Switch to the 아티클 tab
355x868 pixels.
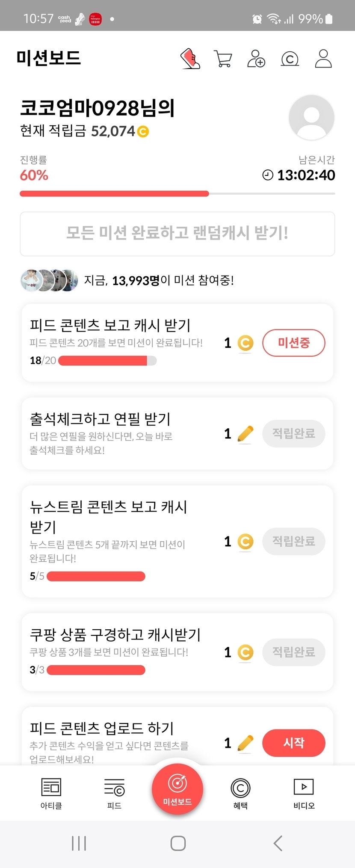pos(51,793)
